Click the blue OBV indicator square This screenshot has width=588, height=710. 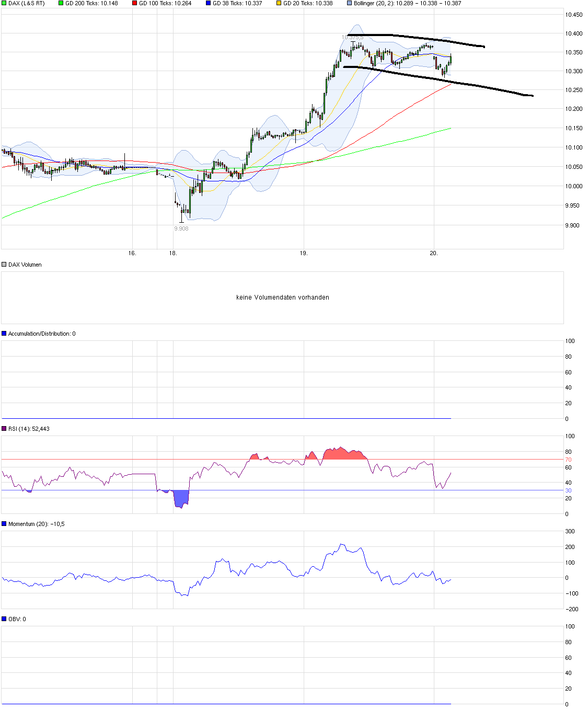coord(4,619)
